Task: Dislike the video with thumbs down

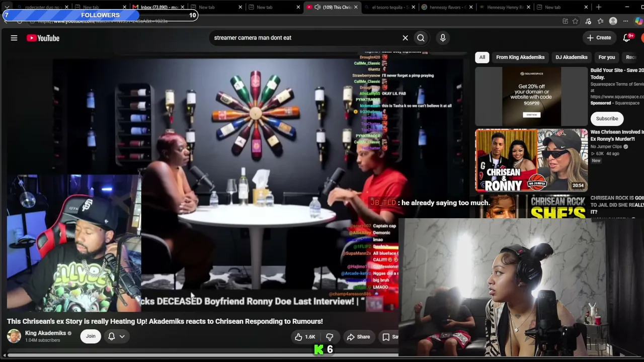Action: pyautogui.click(x=330, y=337)
